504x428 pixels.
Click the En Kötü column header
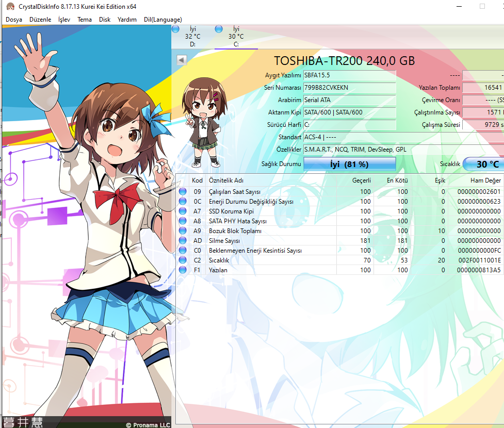392,180
